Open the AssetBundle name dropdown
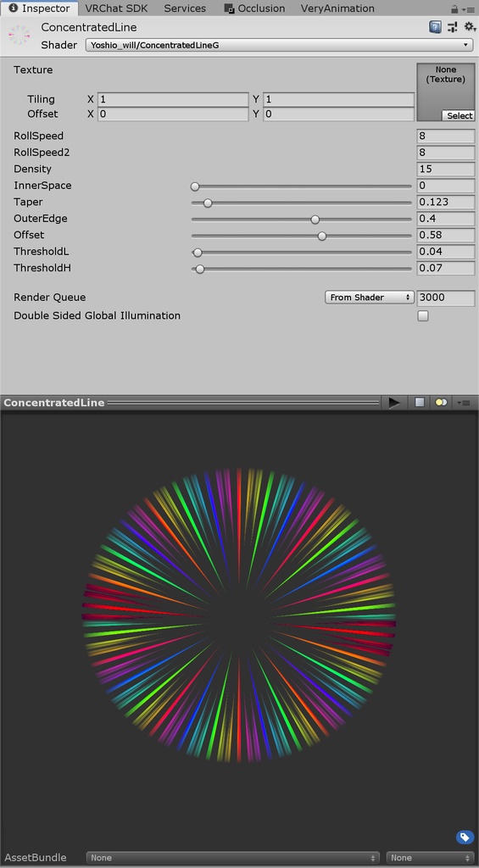 pos(232,858)
